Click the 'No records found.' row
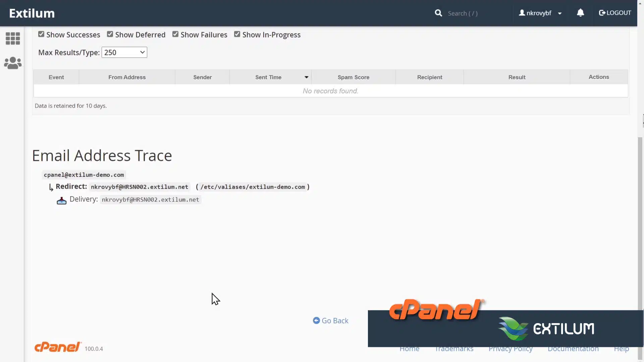 (331, 91)
